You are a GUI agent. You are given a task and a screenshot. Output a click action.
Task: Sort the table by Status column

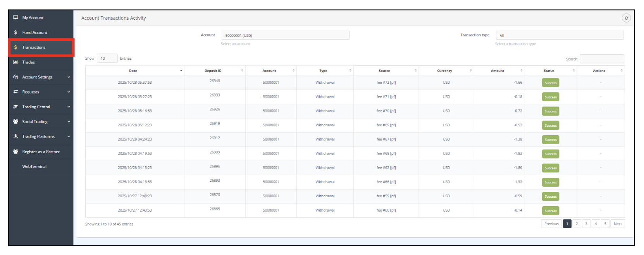point(549,71)
